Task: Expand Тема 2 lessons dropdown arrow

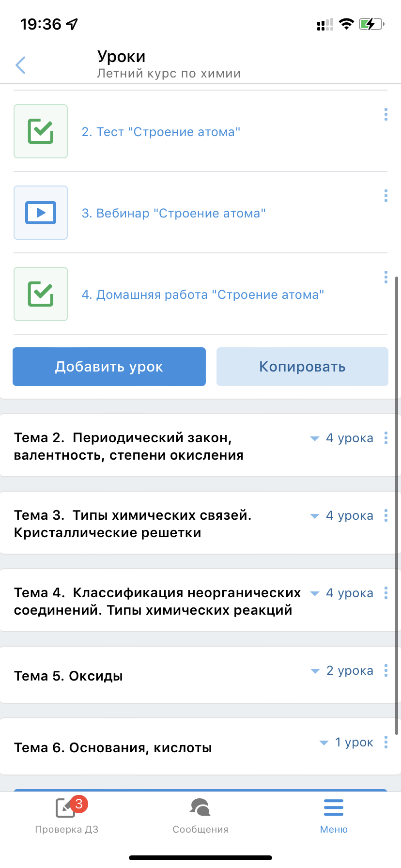Action: 315,438
